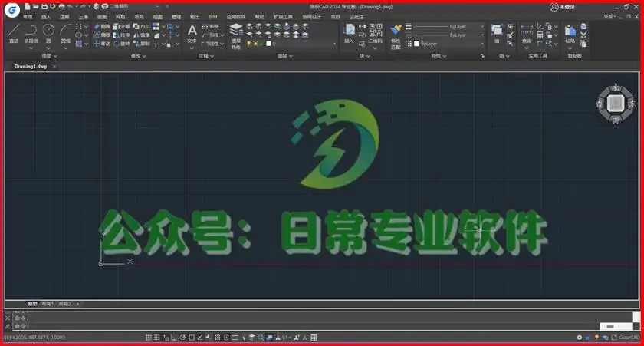The image size is (644, 346).
Task: Close the command line panel X
Action: pyautogui.click(x=8, y=318)
